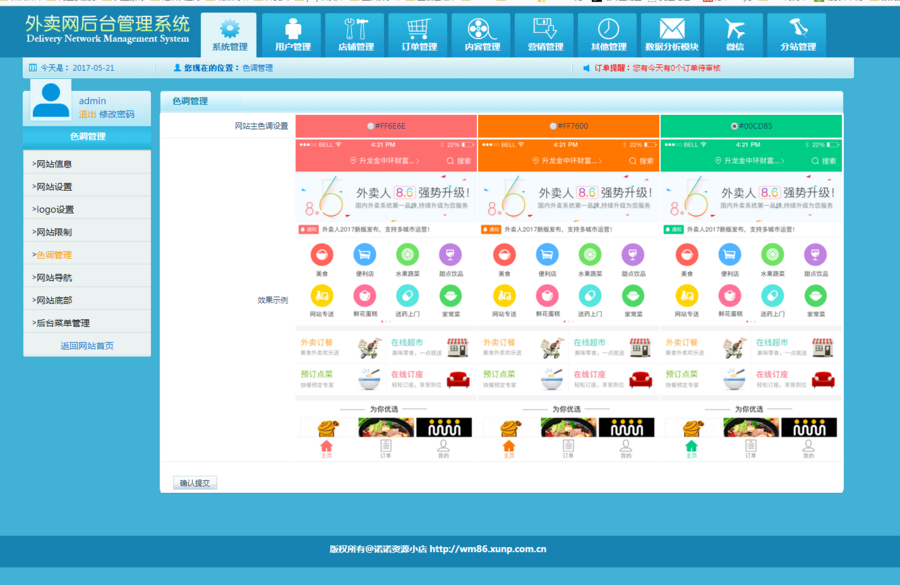Open the 营销管理 tab

coord(545,34)
